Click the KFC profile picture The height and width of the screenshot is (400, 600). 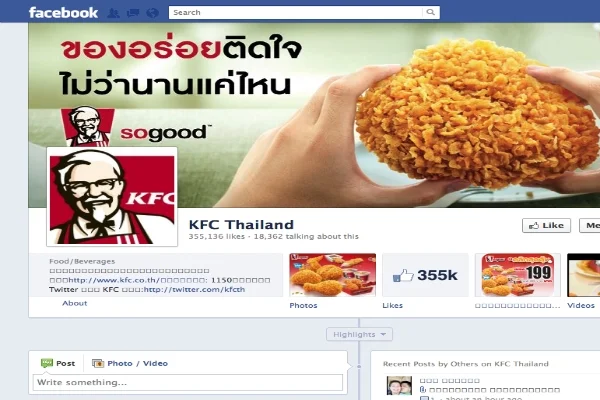(x=112, y=197)
